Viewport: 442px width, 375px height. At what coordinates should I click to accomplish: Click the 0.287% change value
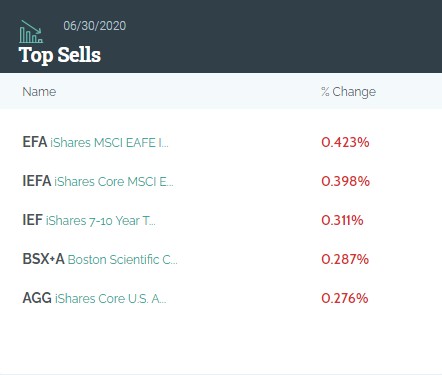tap(345, 259)
